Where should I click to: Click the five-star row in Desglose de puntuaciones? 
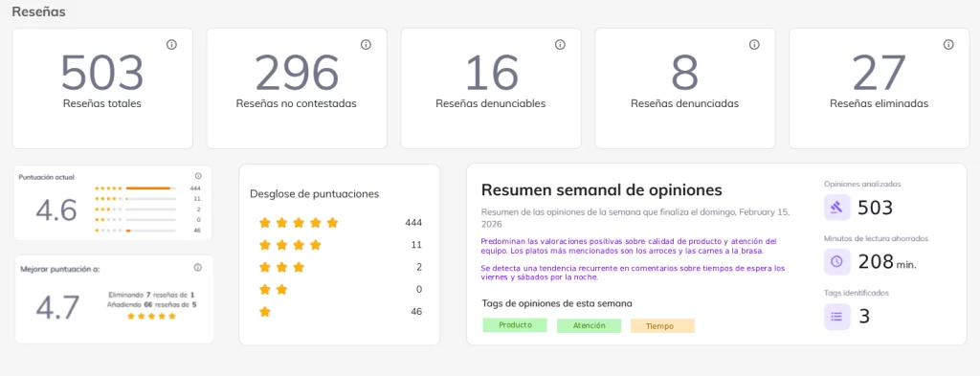[x=342, y=222]
